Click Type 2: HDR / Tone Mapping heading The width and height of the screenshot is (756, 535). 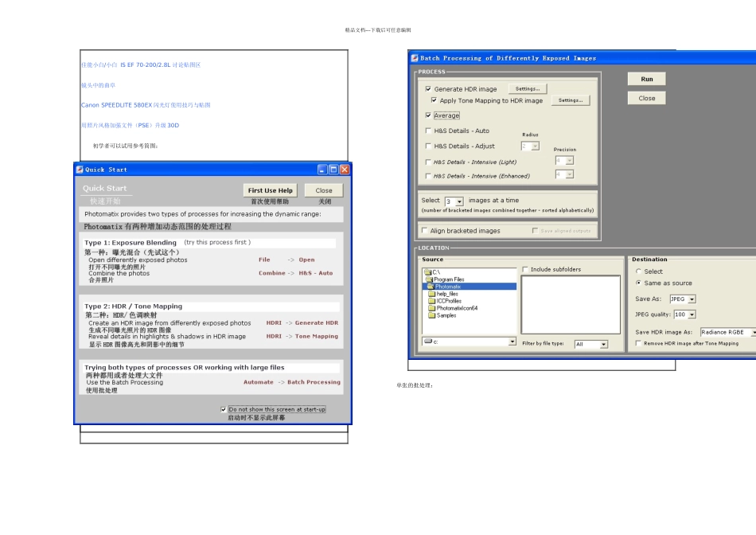pos(133,307)
